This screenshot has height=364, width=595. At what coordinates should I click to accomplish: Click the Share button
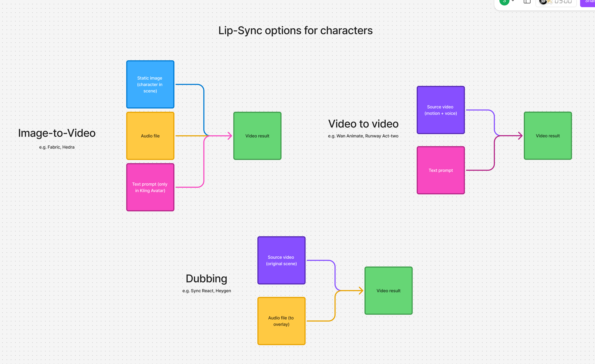tap(589, 2)
